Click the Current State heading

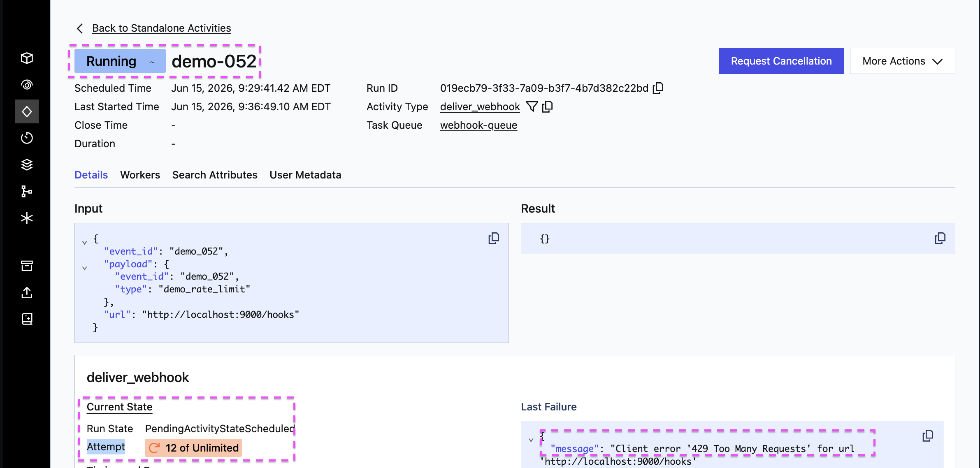coord(119,407)
